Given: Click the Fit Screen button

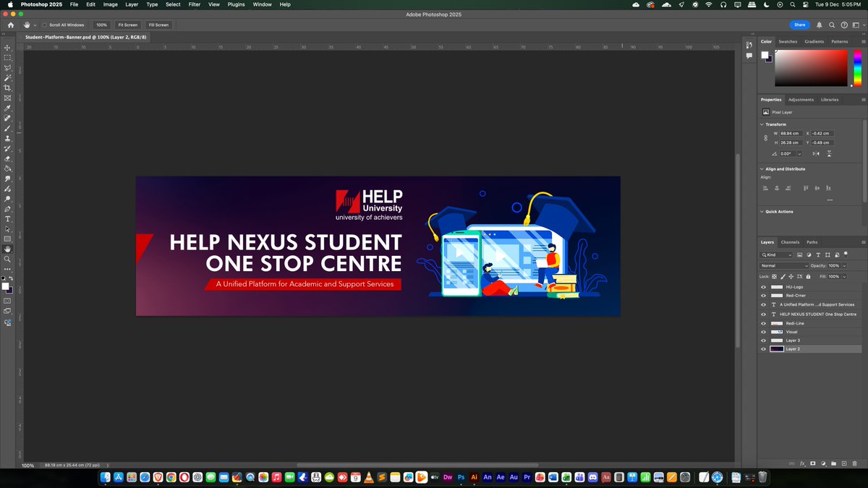Looking at the screenshot, I should 127,25.
